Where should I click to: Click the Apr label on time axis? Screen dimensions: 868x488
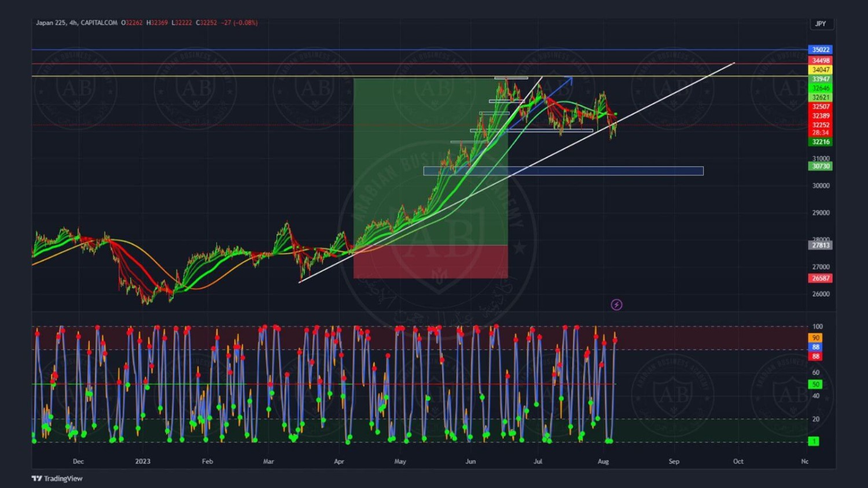339,461
